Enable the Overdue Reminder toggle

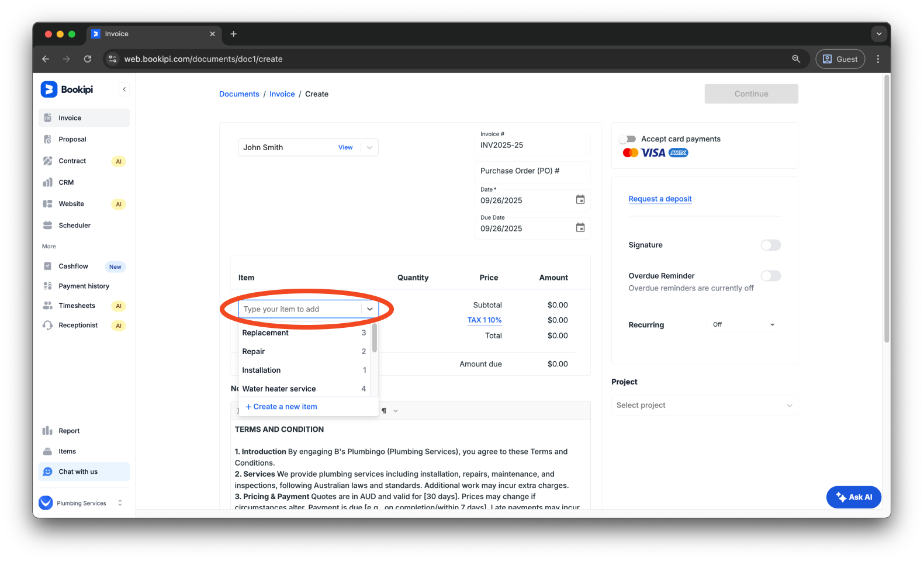(770, 276)
